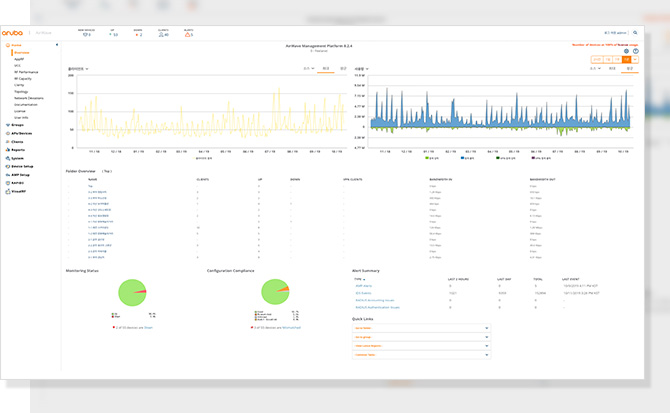Select Overview in the Home sidebar menu
Image resolution: width=670 pixels, height=413 pixels.
22,51
